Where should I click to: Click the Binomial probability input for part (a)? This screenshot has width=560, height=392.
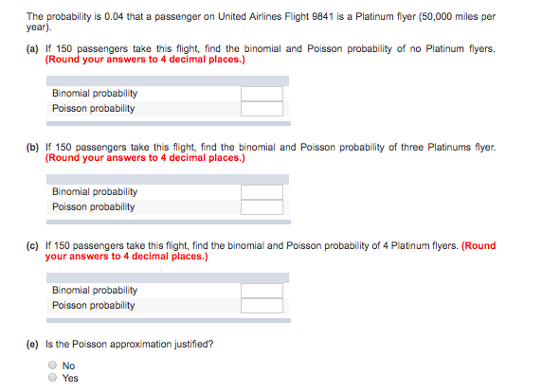(262, 94)
